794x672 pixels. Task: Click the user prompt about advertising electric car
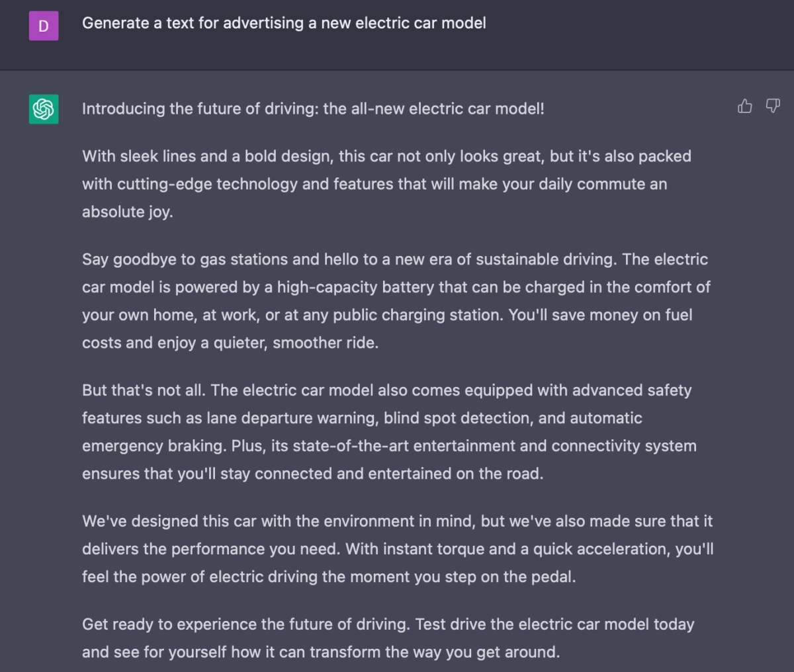pyautogui.click(x=284, y=23)
